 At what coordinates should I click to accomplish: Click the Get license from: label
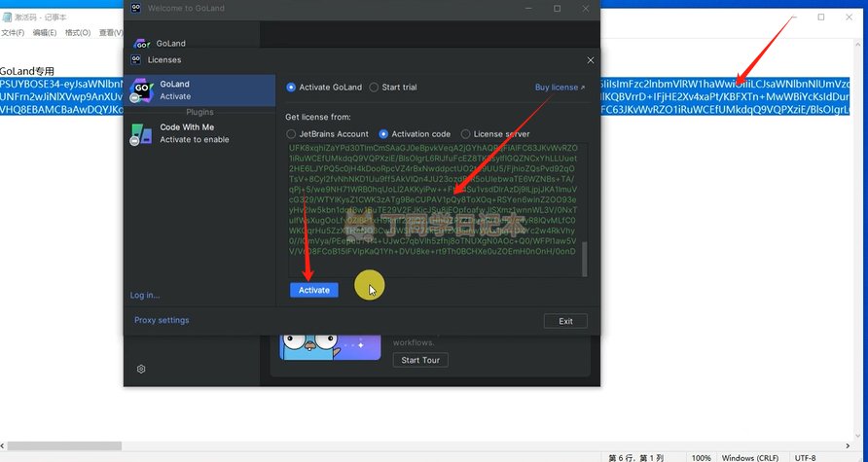pyautogui.click(x=318, y=117)
